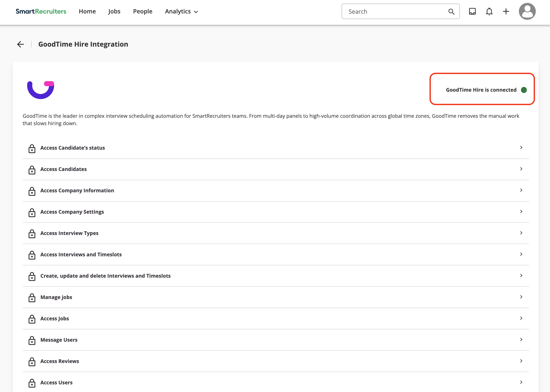
Task: Click the GoodTime Hire is connected label
Action: [481, 90]
